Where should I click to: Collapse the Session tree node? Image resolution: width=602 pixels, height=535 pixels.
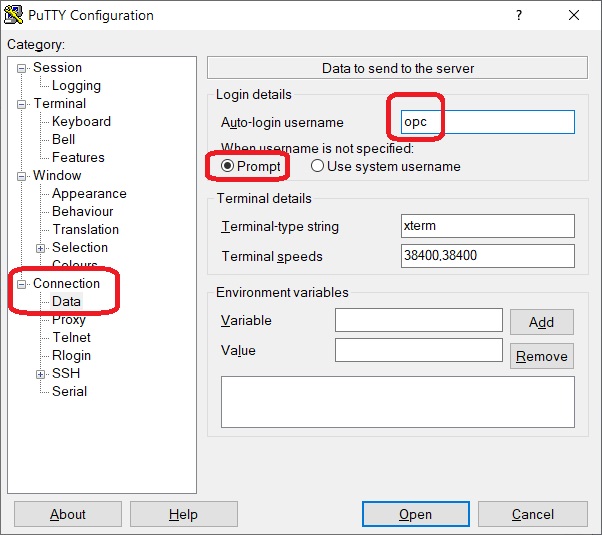tap(22, 68)
